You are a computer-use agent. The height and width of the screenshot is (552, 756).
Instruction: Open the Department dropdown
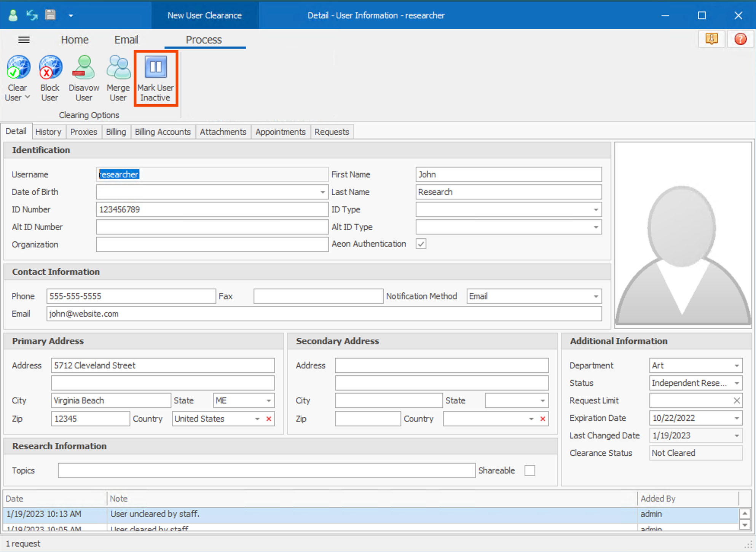[x=737, y=365]
